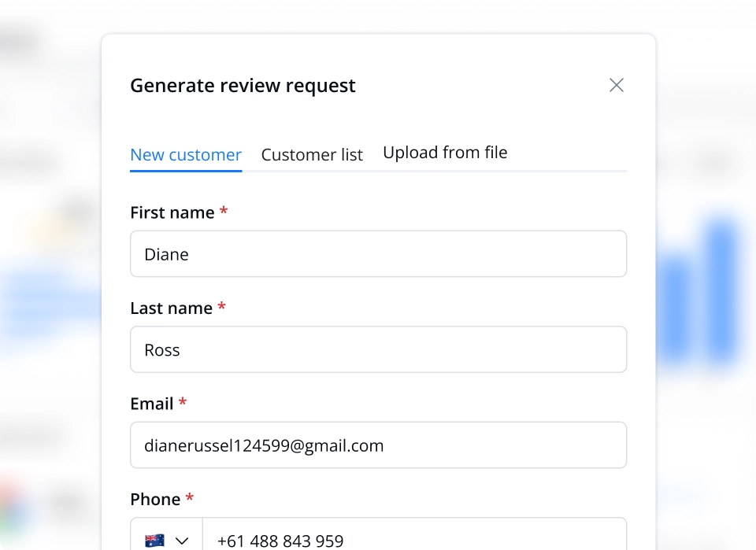Click the red asterisk beside First name
This screenshot has width=756, height=550.
pyautogui.click(x=223, y=210)
